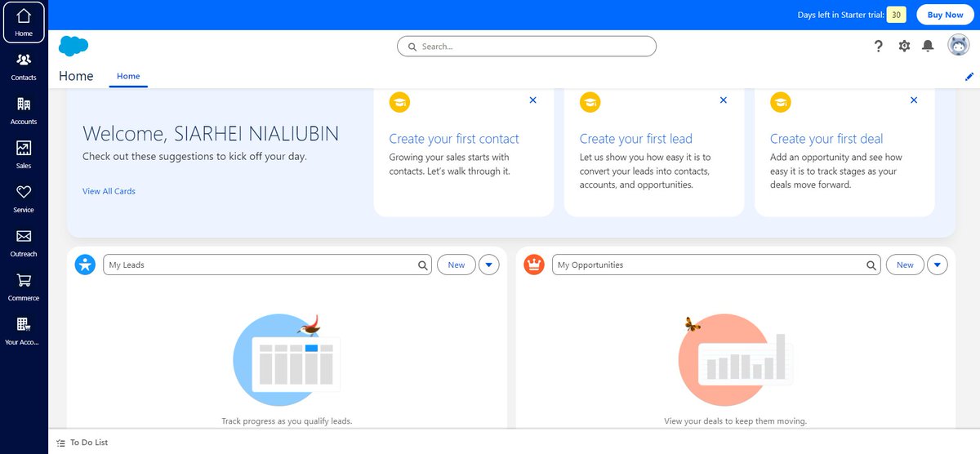Screen dimensions: 980x454
Task: Click the Salesforce cloud logo
Action: [x=73, y=47]
